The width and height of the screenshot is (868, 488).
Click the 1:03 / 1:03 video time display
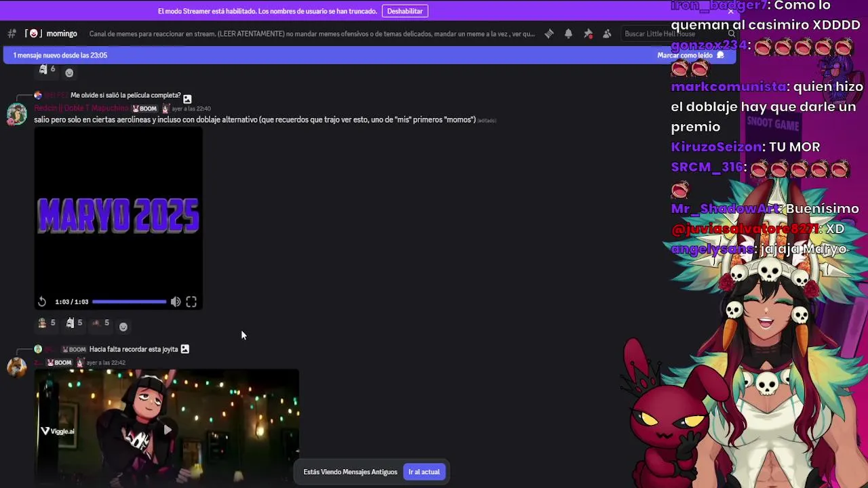[71, 302]
